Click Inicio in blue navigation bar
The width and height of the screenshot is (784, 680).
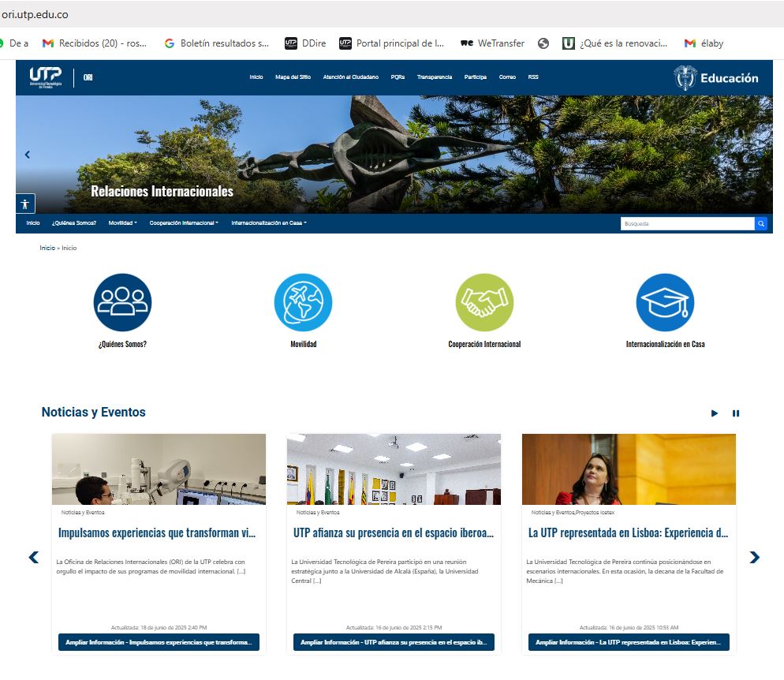click(x=33, y=223)
